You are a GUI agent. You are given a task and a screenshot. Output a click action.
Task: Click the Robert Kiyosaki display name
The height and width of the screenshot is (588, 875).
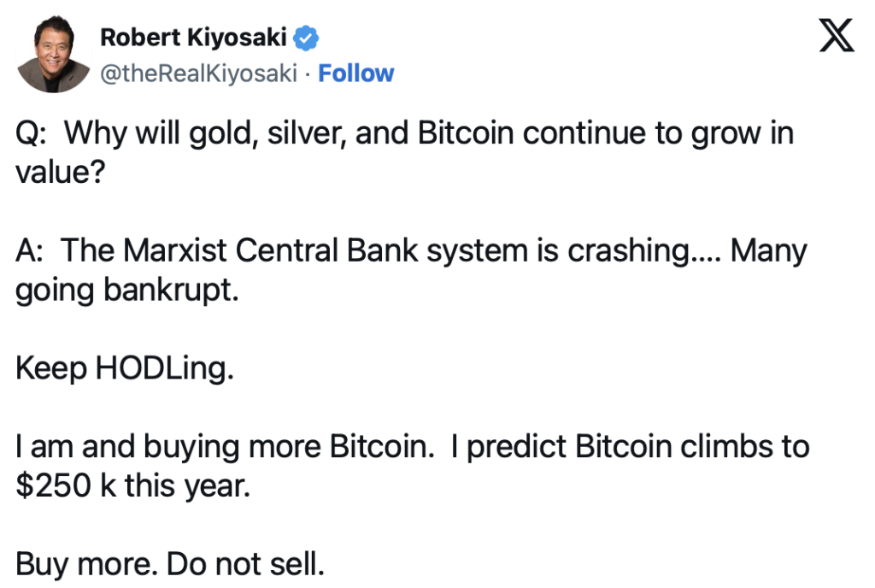point(193,38)
